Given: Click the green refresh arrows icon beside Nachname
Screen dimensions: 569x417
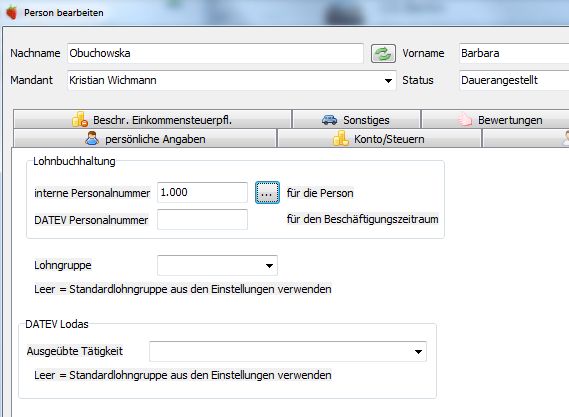Looking at the screenshot, I should pyautogui.click(x=383, y=54).
